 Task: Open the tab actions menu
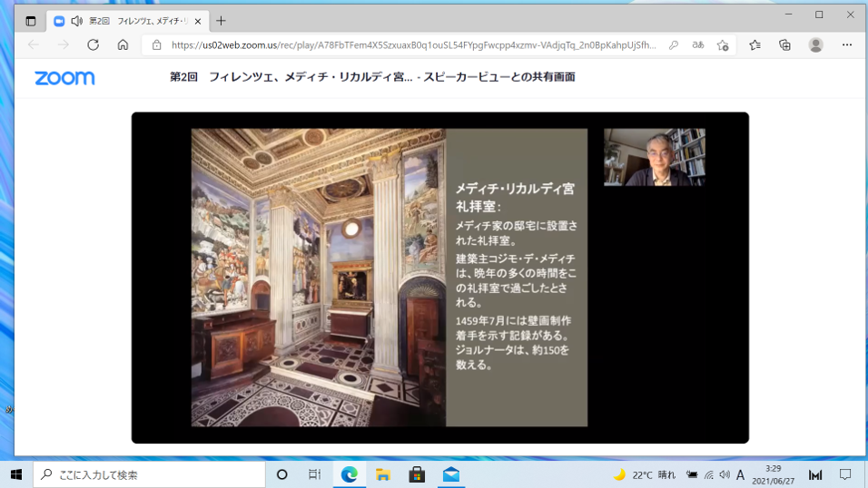pyautogui.click(x=31, y=21)
